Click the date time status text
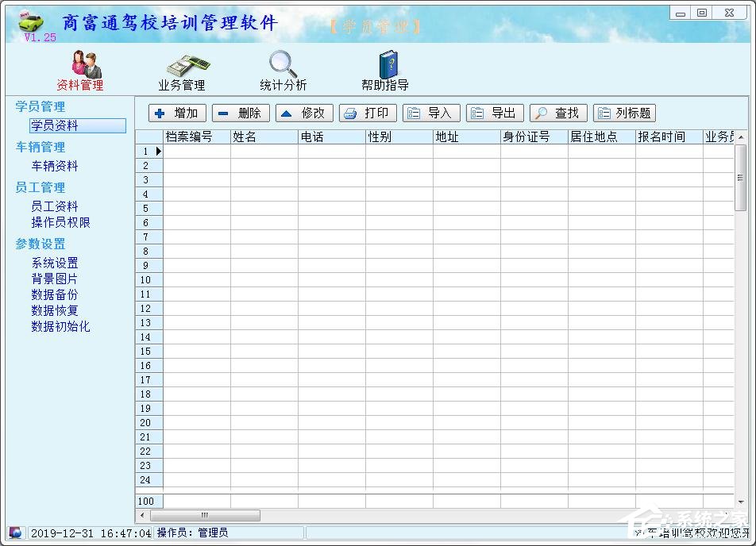The height and width of the screenshot is (546, 756). pyautogui.click(x=91, y=533)
